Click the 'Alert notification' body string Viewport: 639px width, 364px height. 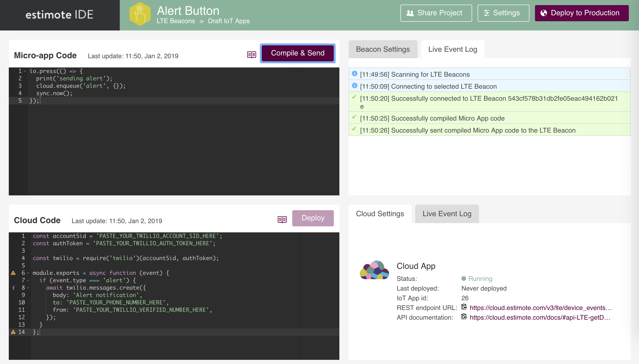106,295
